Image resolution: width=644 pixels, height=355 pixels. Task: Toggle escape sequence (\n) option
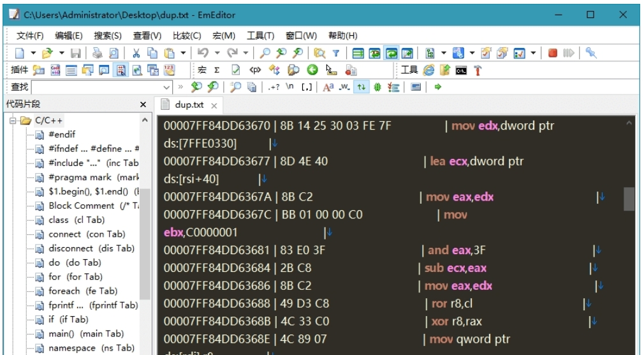pyautogui.click(x=290, y=86)
